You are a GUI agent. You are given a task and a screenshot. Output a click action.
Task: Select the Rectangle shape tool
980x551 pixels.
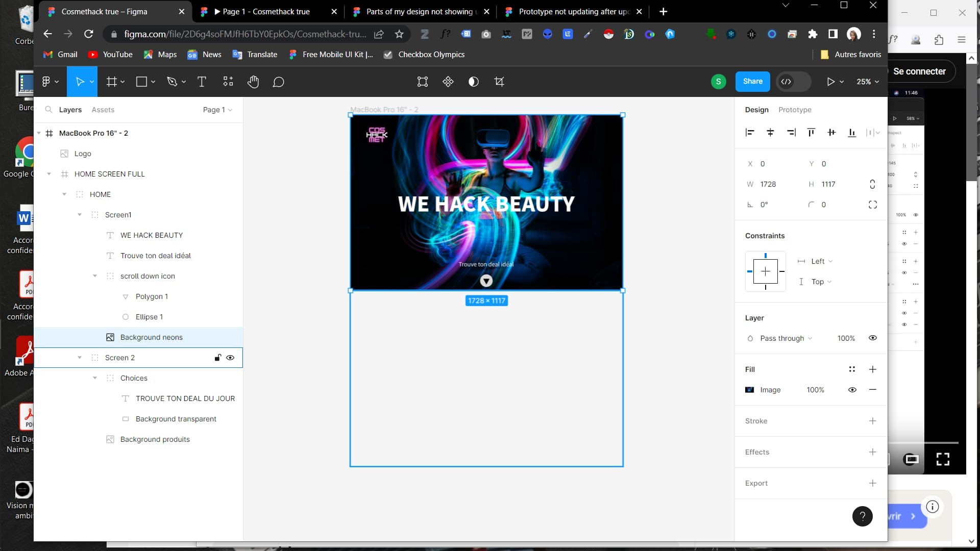141,82
